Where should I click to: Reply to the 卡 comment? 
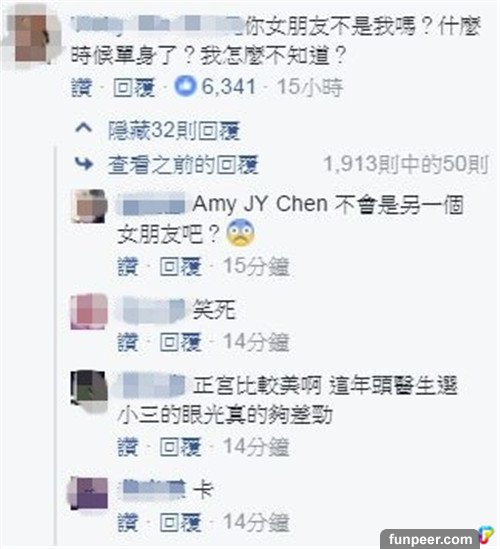coord(181,523)
